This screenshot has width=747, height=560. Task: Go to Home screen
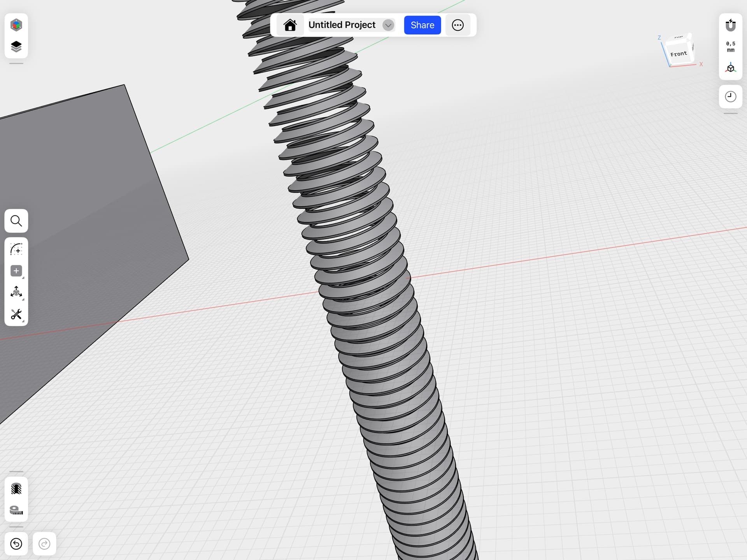pos(290,25)
